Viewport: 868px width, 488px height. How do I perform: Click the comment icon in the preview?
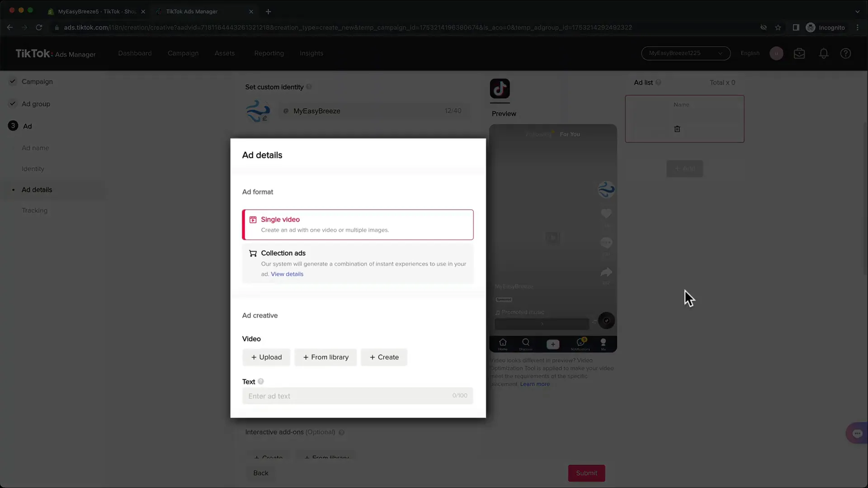point(606,243)
